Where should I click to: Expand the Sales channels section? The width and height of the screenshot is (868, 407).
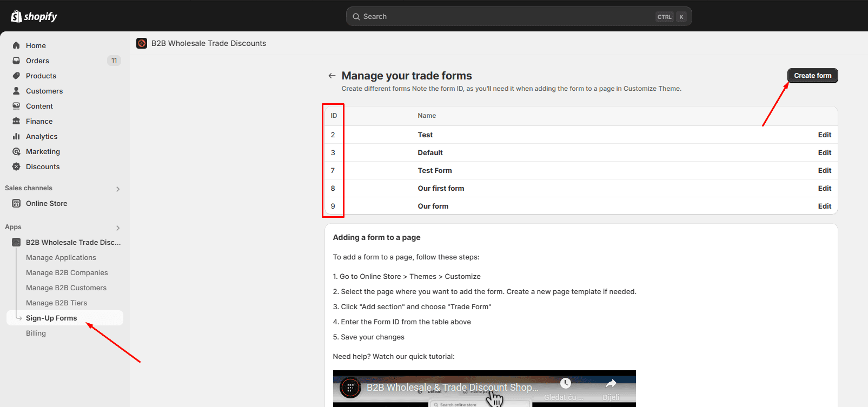point(118,189)
